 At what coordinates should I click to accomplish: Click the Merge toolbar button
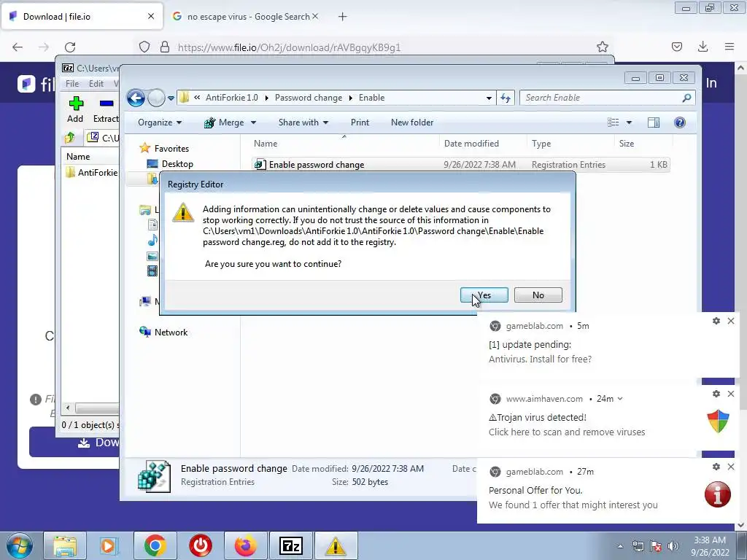224,122
